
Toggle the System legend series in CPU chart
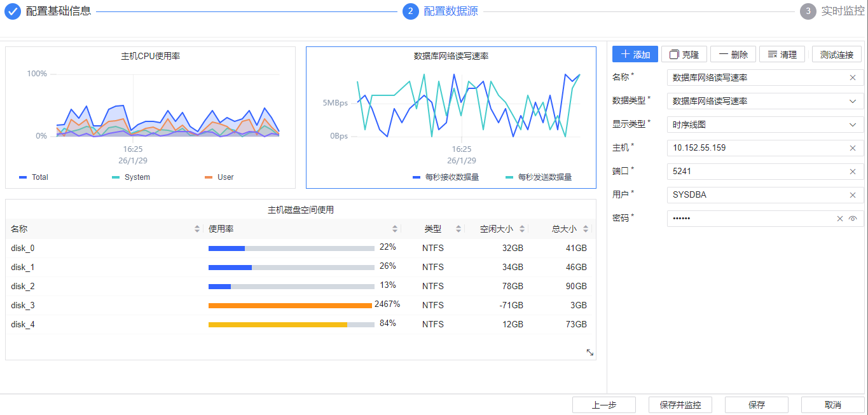pos(131,177)
